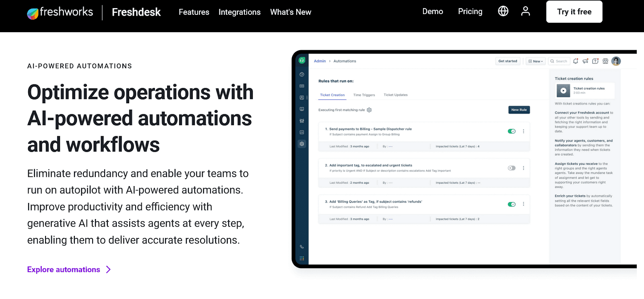Click the chevron after Explore automations
Image resolution: width=644 pixels, height=299 pixels.
click(108, 270)
